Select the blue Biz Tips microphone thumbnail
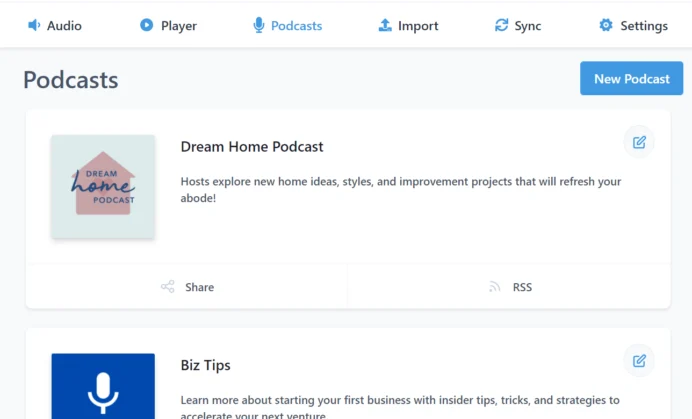Screen dimensions: 692x419 pos(103,387)
